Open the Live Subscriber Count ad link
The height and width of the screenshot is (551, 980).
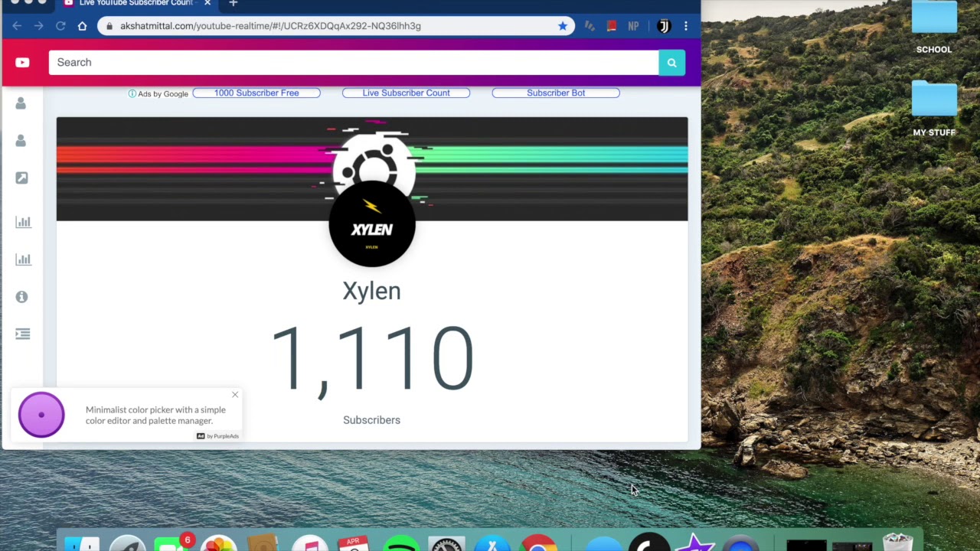point(406,93)
